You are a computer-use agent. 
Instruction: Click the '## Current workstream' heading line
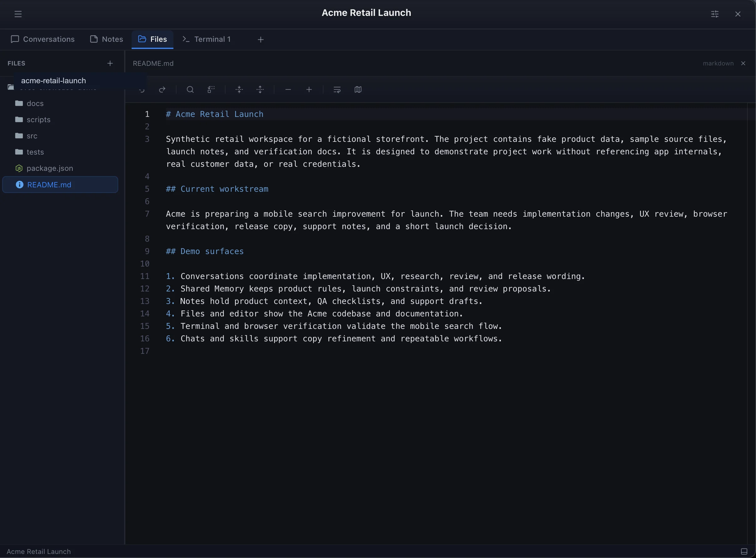point(217,189)
